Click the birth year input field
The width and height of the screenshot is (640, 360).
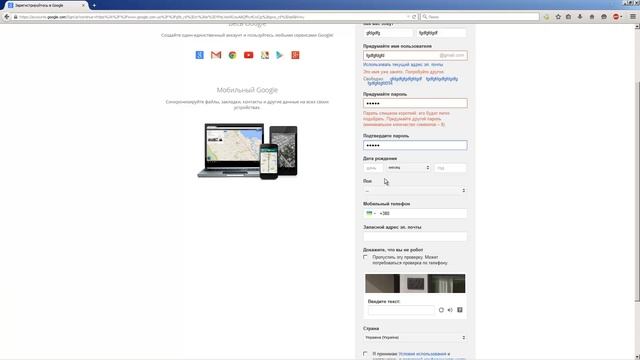tap(450, 168)
